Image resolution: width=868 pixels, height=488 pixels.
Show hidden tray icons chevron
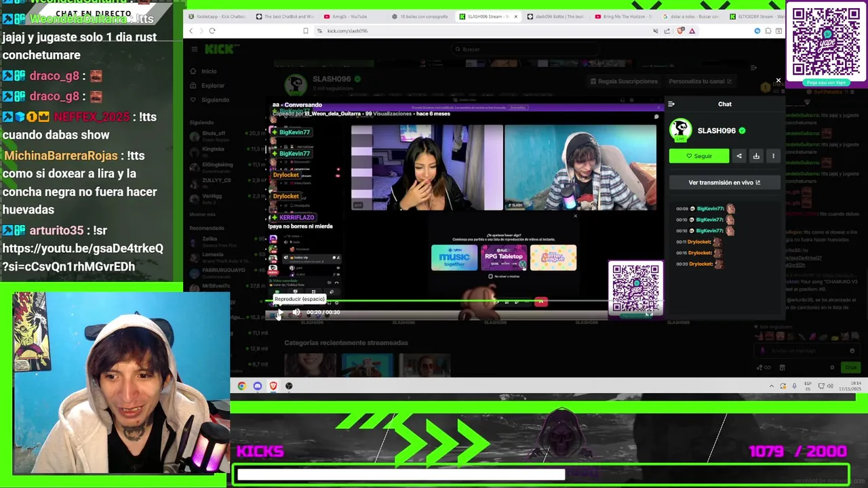tap(771, 386)
